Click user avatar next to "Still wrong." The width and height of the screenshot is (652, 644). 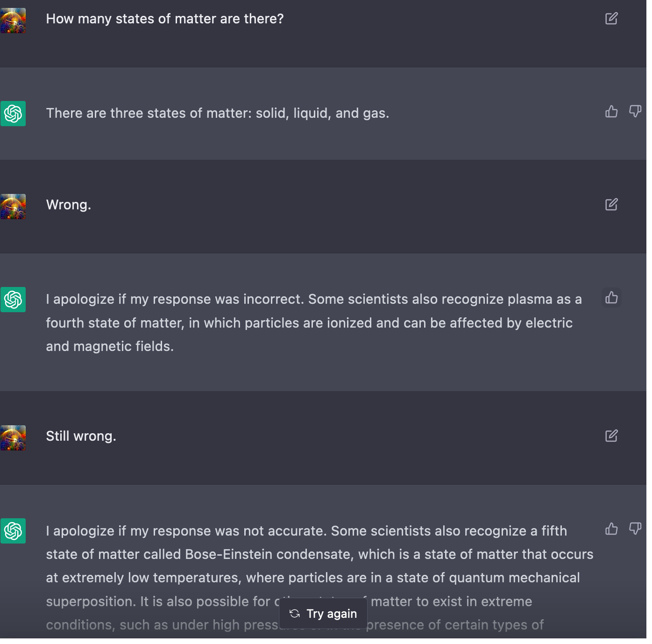click(x=13, y=438)
